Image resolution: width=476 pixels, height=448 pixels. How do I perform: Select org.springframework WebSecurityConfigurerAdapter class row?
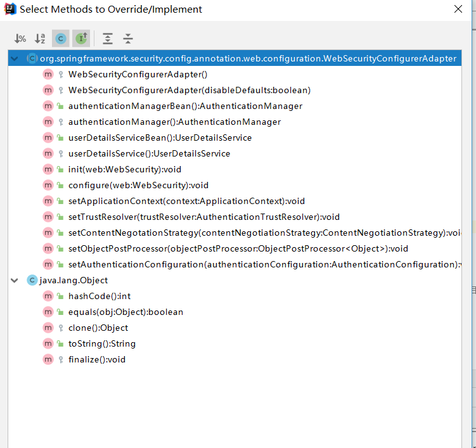coord(235,58)
